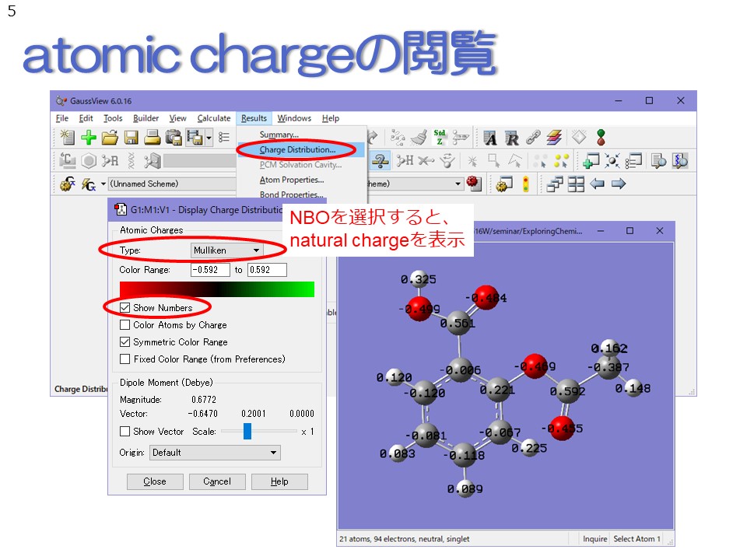Click the carbon atom labeled 0.561

[457, 324]
